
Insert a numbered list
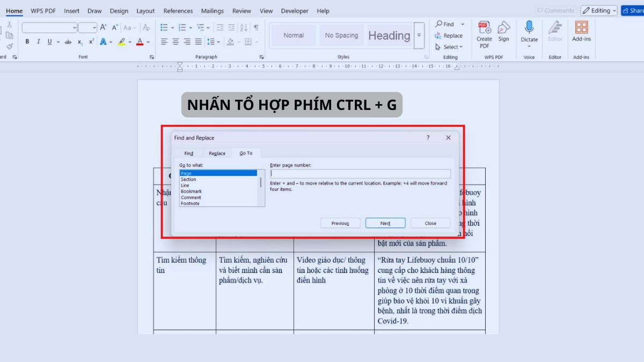[x=182, y=27]
